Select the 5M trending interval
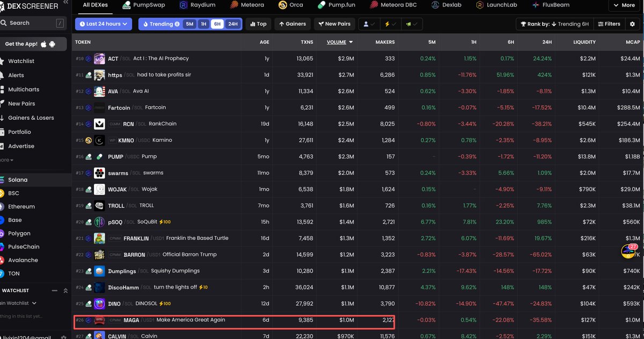644x339 pixels. [190, 24]
